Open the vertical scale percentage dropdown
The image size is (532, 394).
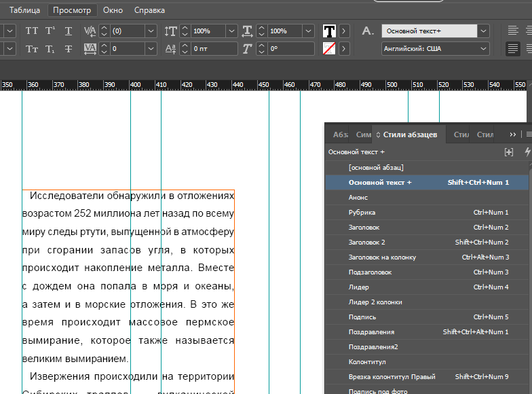[x=232, y=31]
